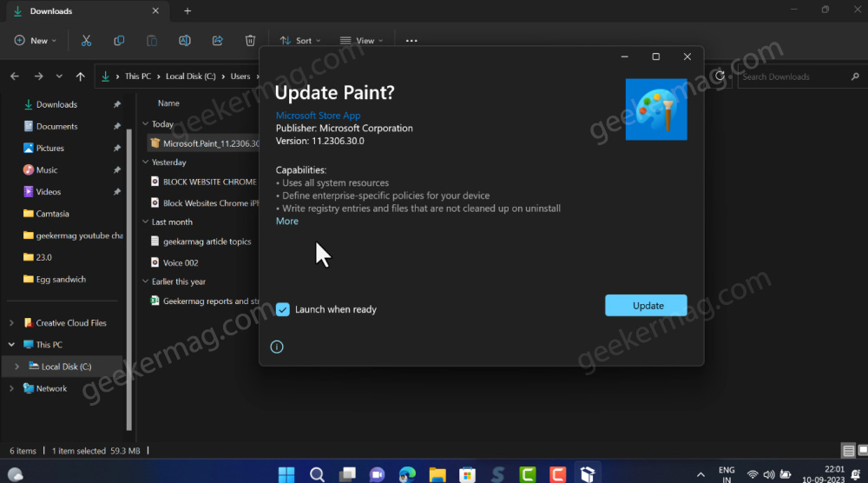Open Music folder in sidebar
This screenshot has width=868, height=483.
[47, 170]
